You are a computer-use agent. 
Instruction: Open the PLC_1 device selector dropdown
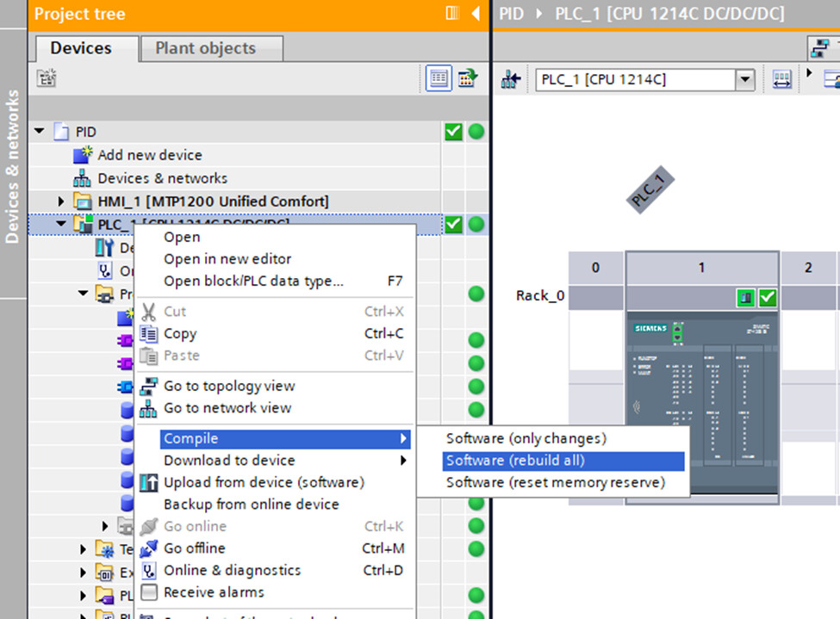coord(744,80)
